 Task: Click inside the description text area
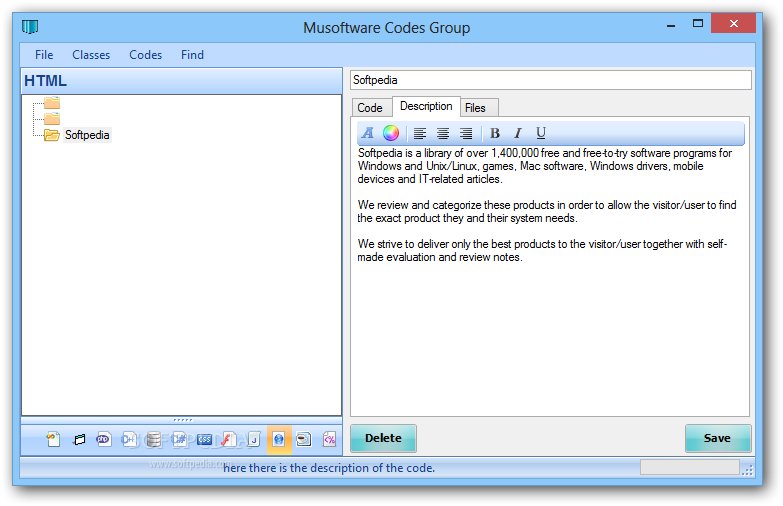(550, 280)
